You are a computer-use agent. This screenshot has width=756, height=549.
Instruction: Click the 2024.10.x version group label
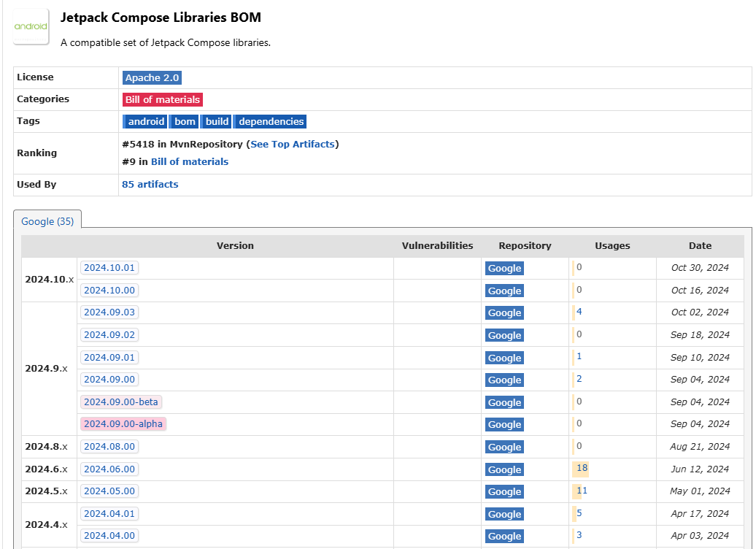[49, 280]
